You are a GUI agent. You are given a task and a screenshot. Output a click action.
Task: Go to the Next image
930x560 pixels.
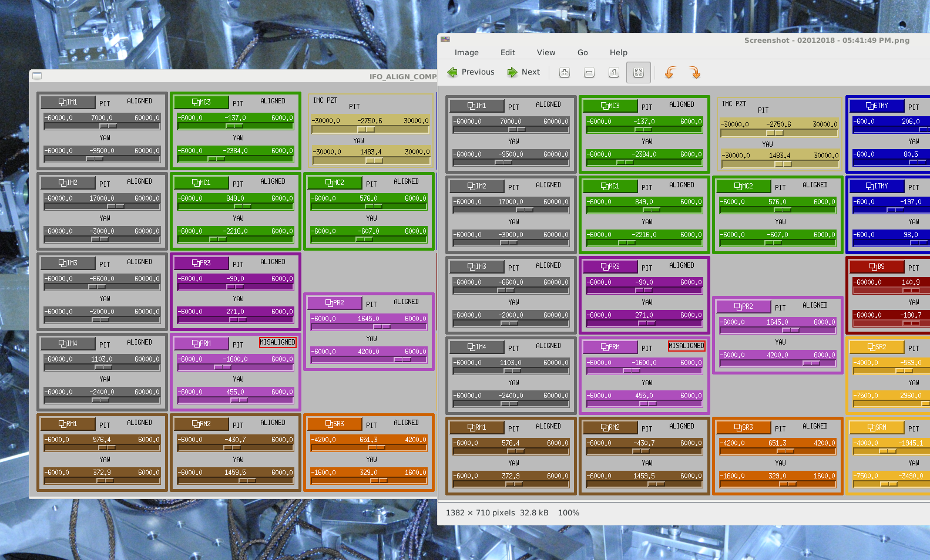523,72
